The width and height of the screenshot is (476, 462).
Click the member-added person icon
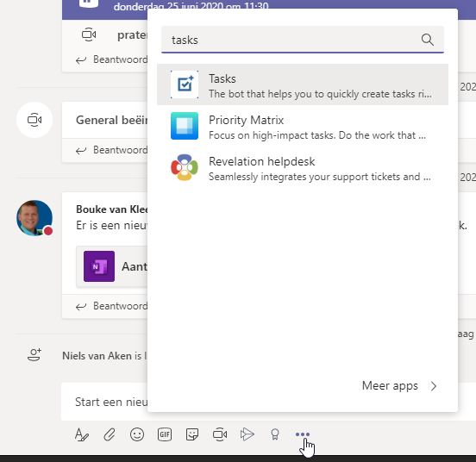tap(34, 354)
